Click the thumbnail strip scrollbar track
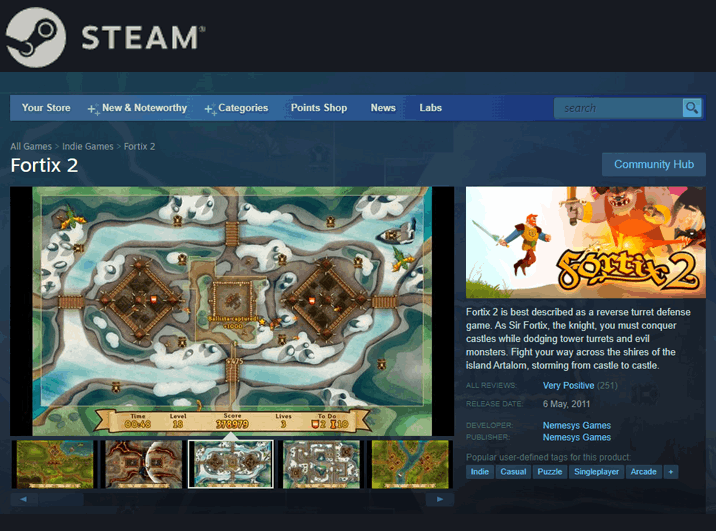 [x=232, y=499]
